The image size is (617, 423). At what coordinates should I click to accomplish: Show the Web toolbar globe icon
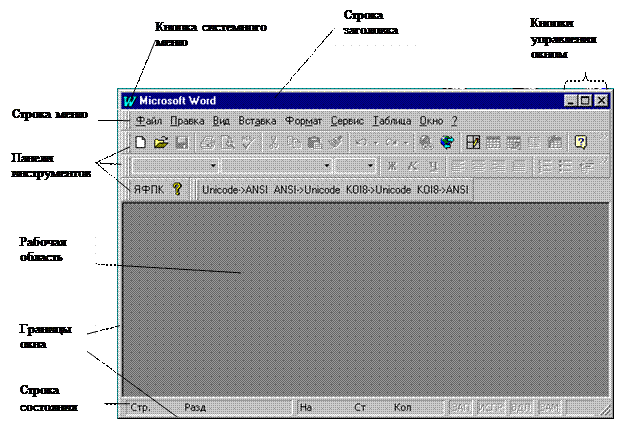[x=447, y=142]
